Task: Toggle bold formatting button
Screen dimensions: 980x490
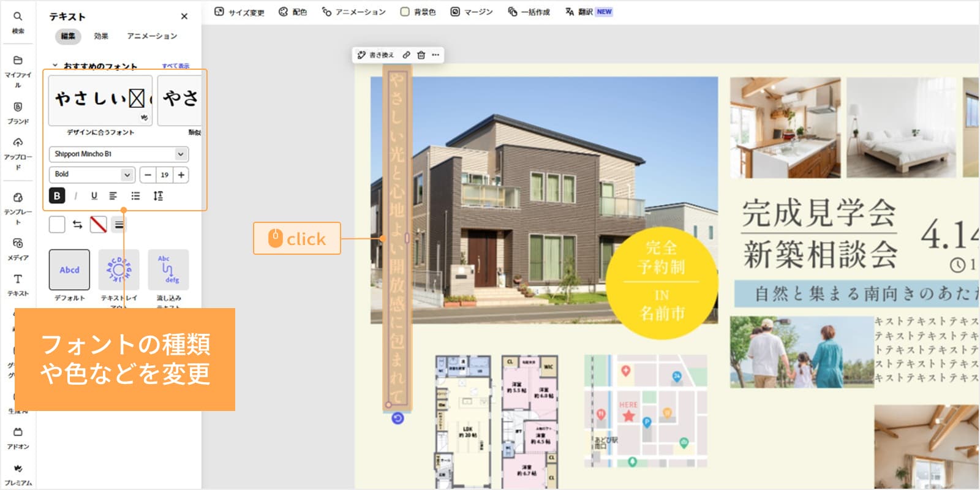Action: [x=57, y=196]
